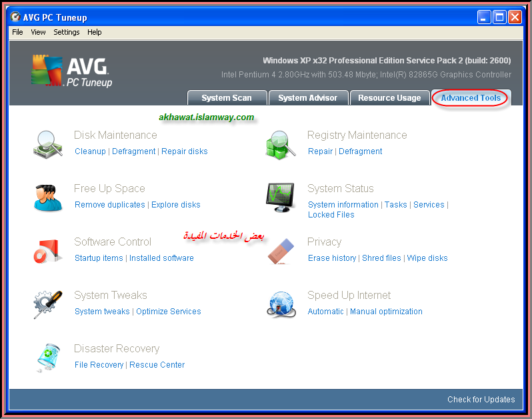Click the Speed Up Internet heading
Image resolution: width=532 pixels, height=419 pixels.
click(x=349, y=295)
